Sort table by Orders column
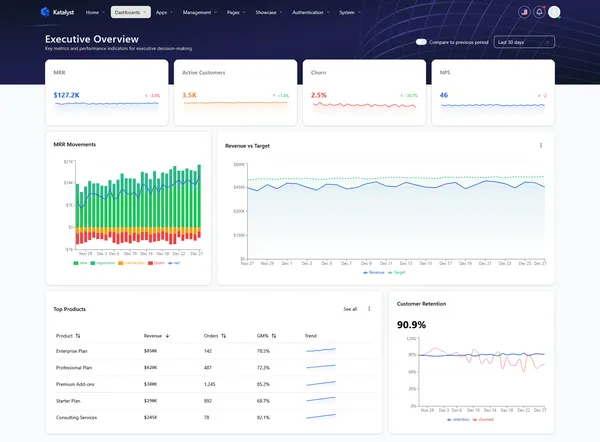 point(215,336)
